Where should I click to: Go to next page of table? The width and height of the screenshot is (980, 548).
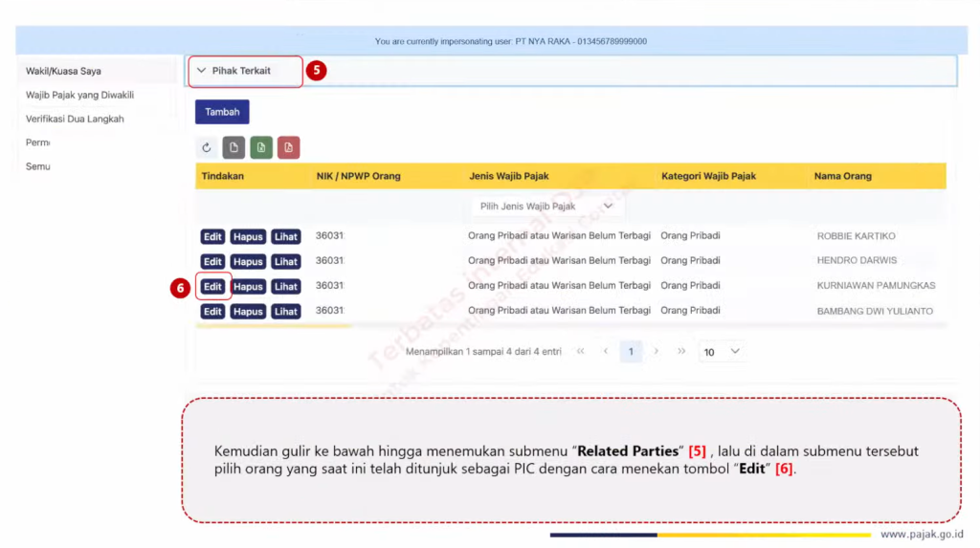coord(656,352)
